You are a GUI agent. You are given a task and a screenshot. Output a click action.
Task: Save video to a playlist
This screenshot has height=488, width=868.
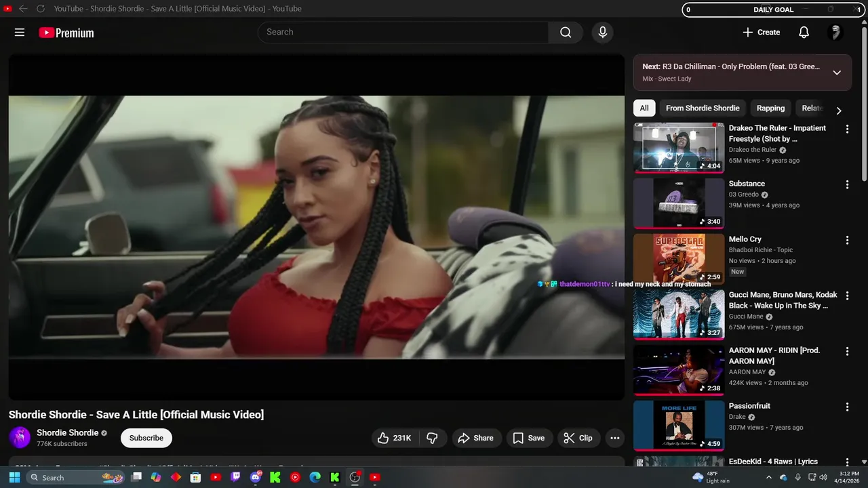(x=529, y=438)
